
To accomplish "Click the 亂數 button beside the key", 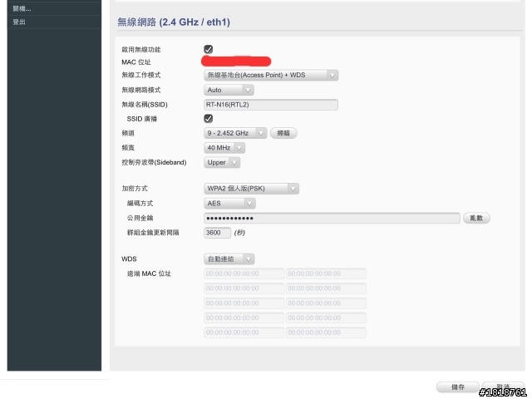I will click(x=476, y=218).
